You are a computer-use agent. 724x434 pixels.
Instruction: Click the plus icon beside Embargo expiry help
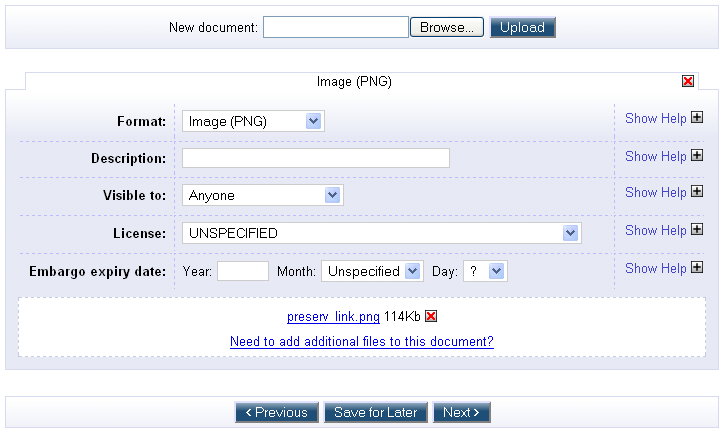pos(697,268)
